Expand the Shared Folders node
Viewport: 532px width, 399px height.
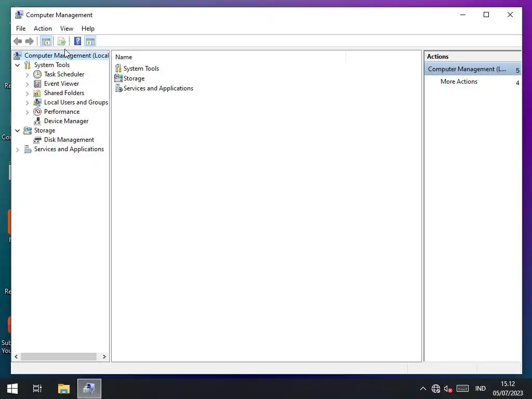[28, 94]
